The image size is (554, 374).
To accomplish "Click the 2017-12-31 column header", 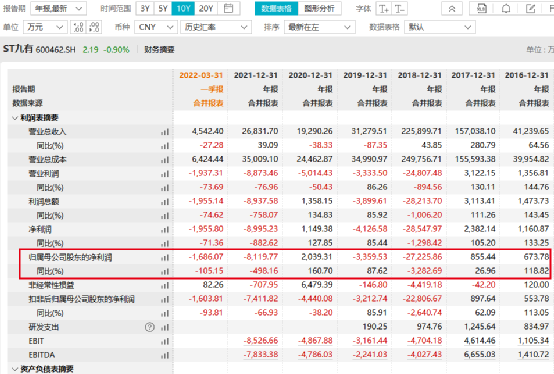I will pyautogui.click(x=473, y=75).
